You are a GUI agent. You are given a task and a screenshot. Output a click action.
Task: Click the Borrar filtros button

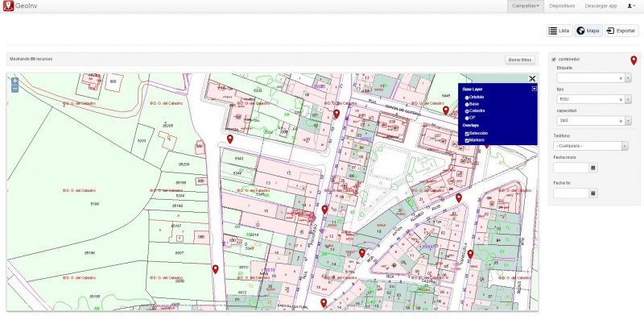(520, 60)
